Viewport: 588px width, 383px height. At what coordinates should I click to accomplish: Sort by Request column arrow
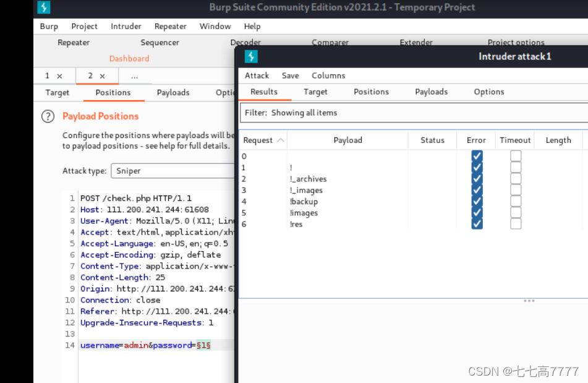coord(281,140)
